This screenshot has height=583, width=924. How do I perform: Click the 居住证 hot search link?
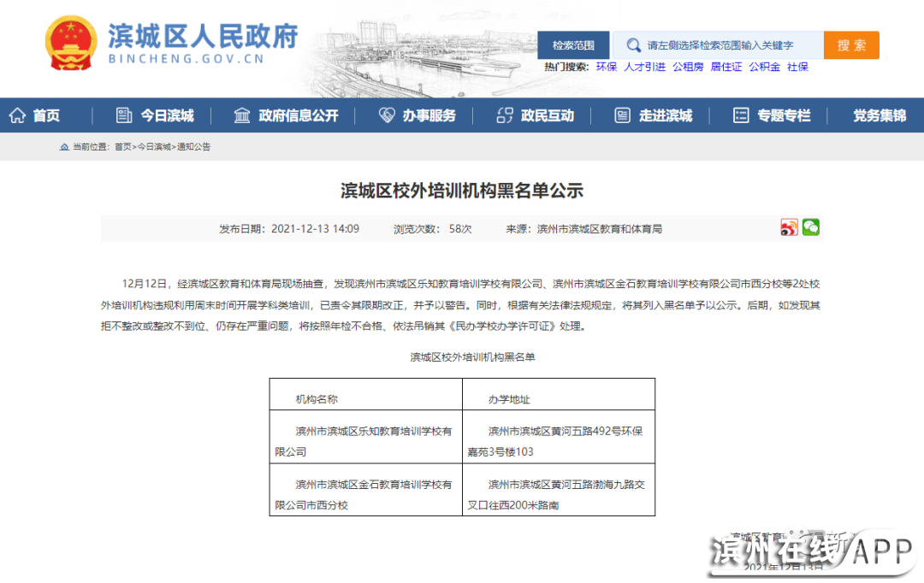tap(726, 67)
